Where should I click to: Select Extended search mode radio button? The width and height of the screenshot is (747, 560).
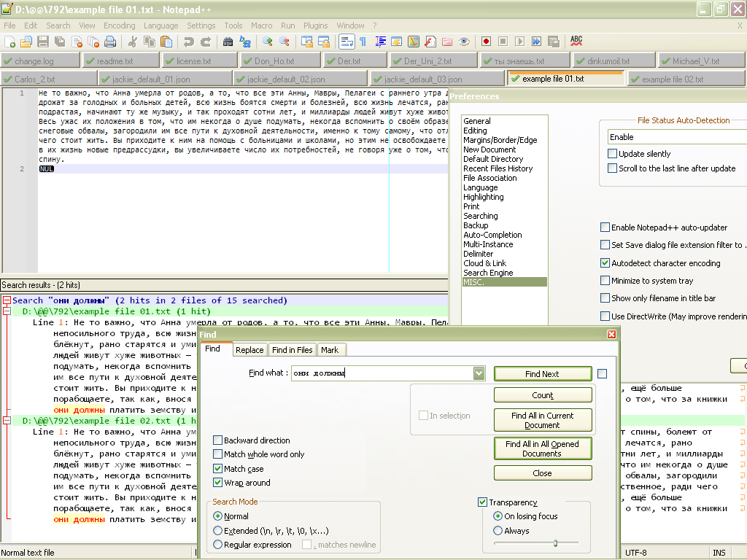pos(217,531)
